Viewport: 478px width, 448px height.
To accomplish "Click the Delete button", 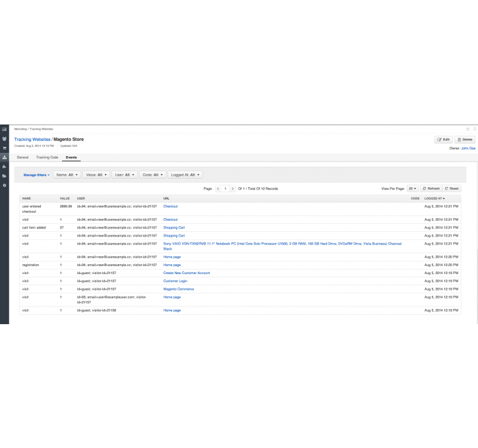I will (x=465, y=140).
